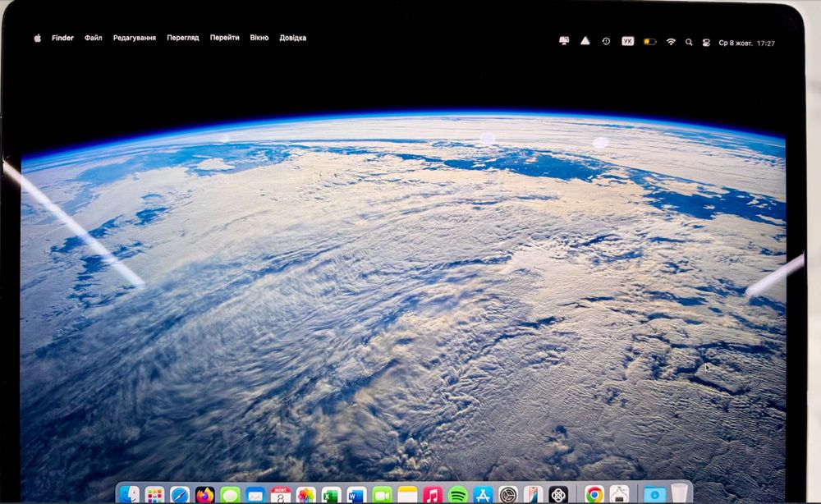The height and width of the screenshot is (504, 821).
Task: Open Calendar from the Dock
Action: point(281,495)
